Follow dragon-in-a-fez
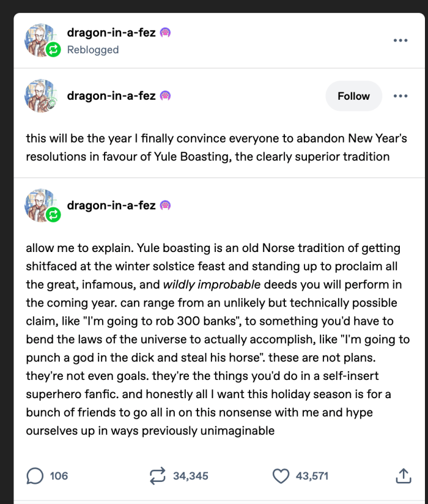Viewport: 428px width, 504px height. 353,96
